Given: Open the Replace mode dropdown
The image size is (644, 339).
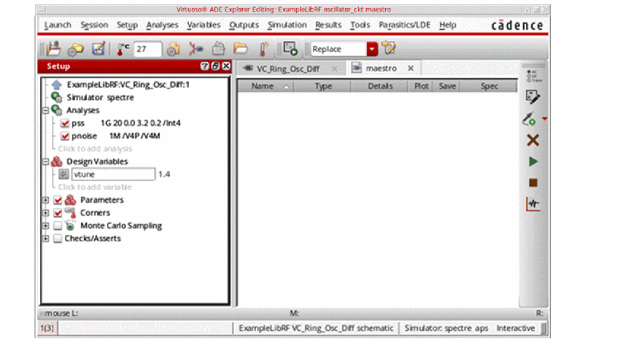Looking at the screenshot, I should 372,49.
